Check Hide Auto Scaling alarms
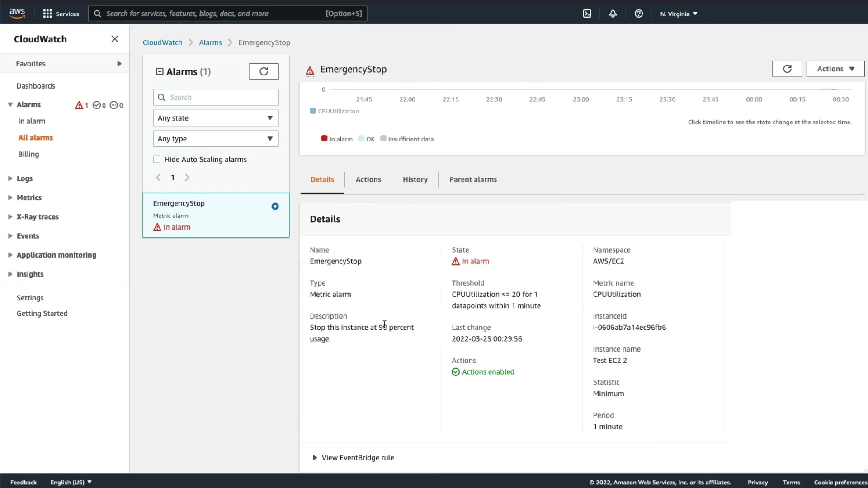This screenshot has height=488, width=868. 157,160
